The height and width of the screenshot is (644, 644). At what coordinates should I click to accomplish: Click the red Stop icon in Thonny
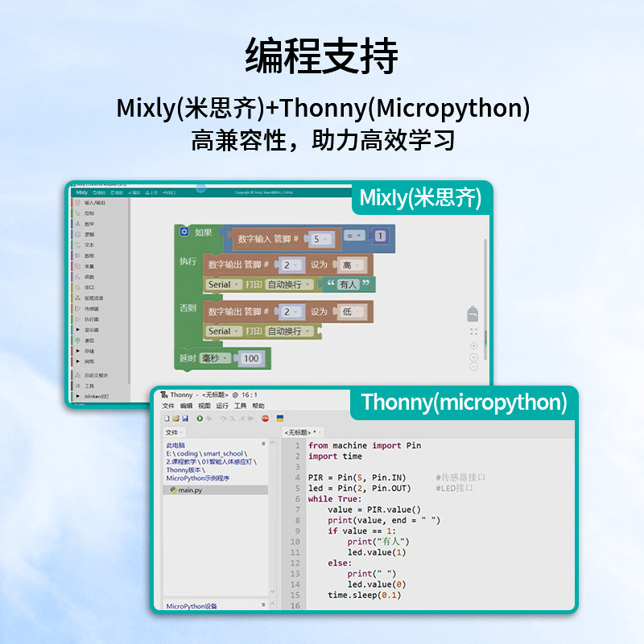pyautogui.click(x=266, y=419)
